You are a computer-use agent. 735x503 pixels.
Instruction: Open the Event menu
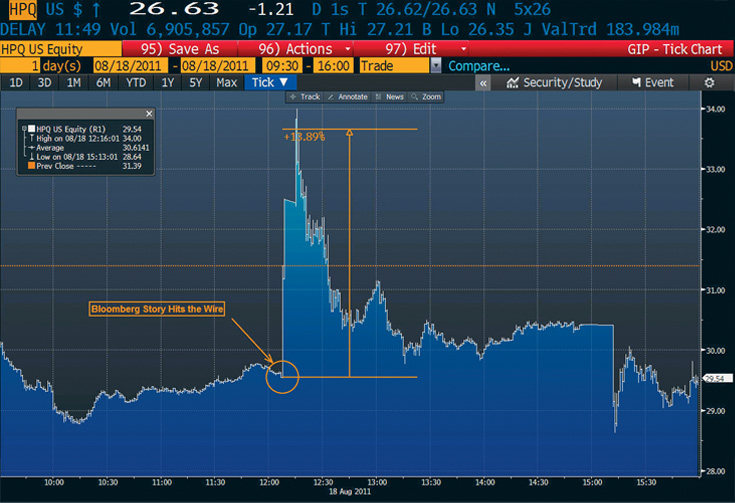coord(651,83)
